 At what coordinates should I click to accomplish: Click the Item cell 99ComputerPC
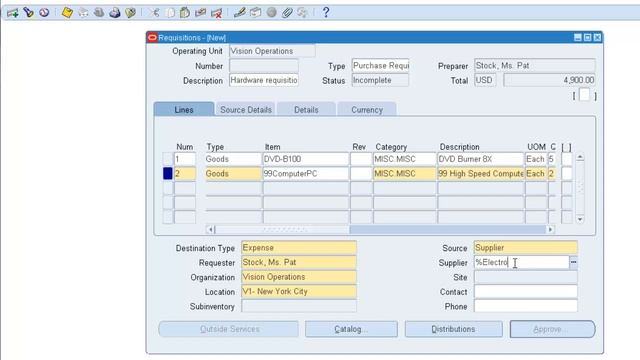click(306, 173)
